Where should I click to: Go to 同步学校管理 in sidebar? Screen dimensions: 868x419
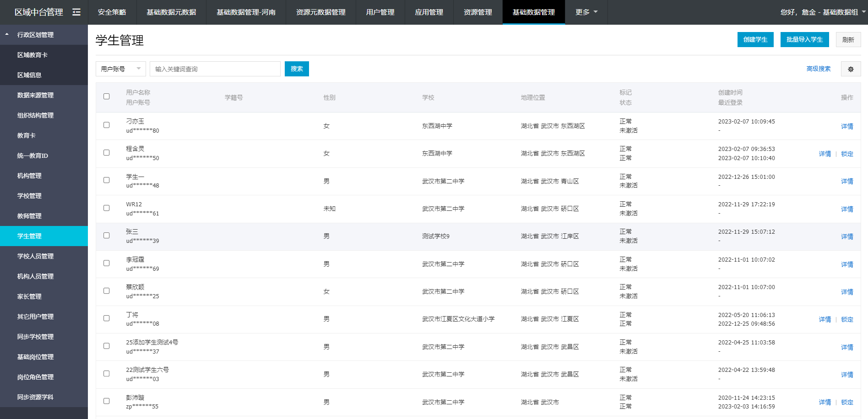coord(44,337)
